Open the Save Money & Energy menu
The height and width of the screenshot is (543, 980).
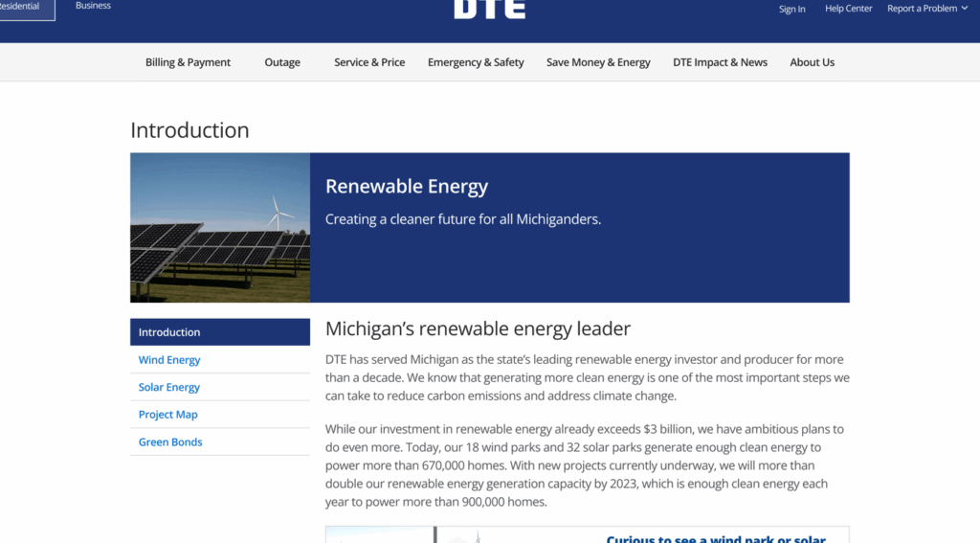(598, 62)
